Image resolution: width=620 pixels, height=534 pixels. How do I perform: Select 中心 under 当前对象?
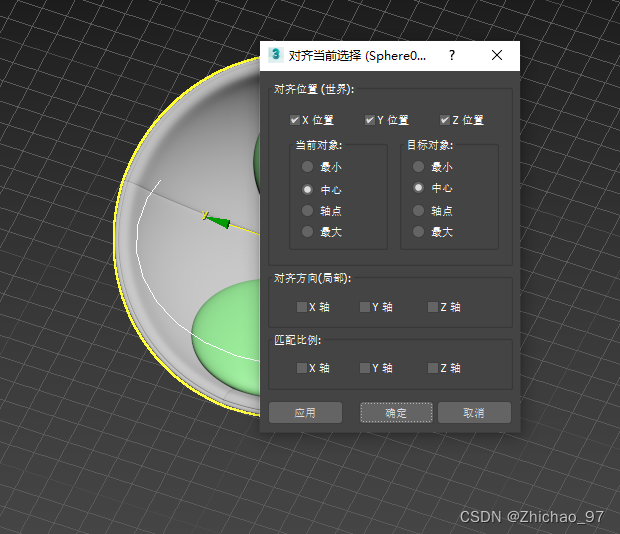(x=307, y=189)
